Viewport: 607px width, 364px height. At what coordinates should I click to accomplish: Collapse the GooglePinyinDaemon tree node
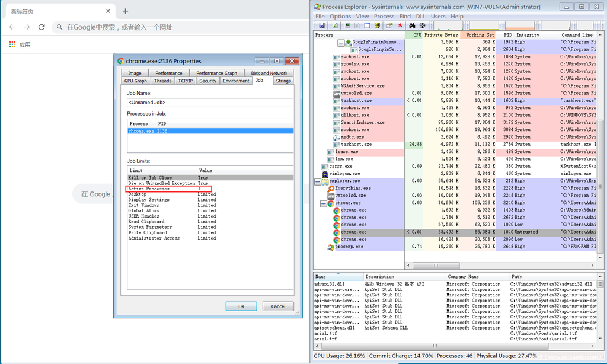341,43
